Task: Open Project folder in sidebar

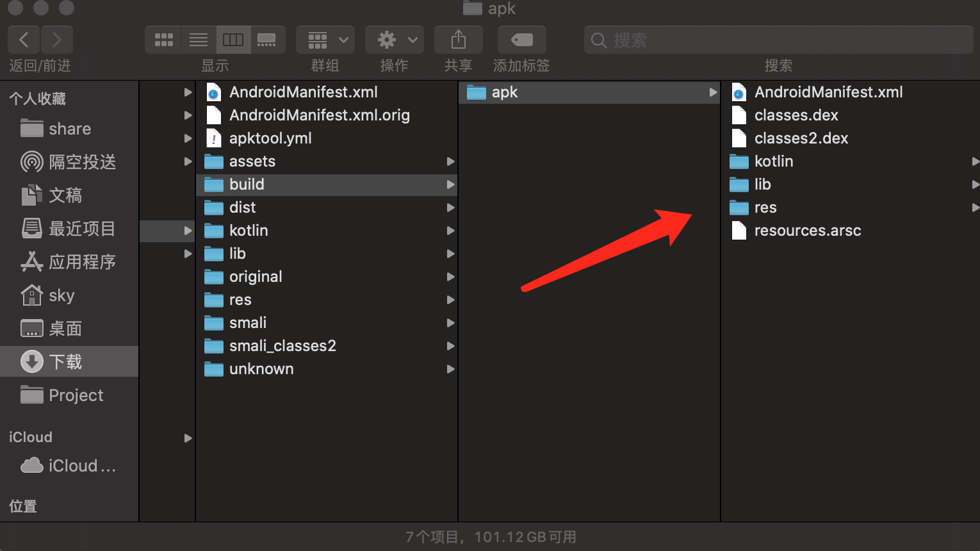Action: click(x=69, y=395)
